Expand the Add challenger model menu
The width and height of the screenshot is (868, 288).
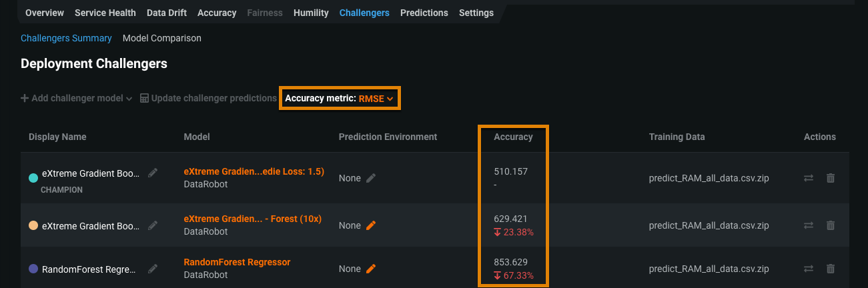[x=77, y=98]
